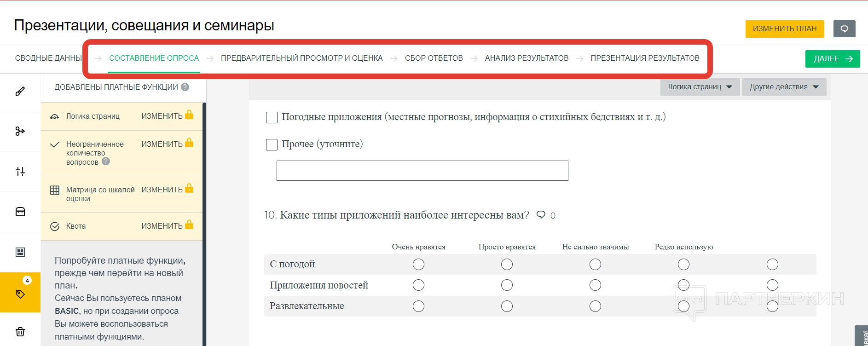The image size is (868, 346).
Task: Check the Погодные приложения checkbox
Action: click(x=272, y=117)
